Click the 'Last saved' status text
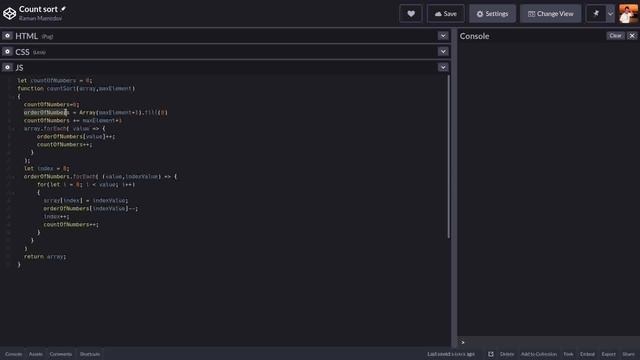Viewport: 640px width, 360px height. pos(451,354)
